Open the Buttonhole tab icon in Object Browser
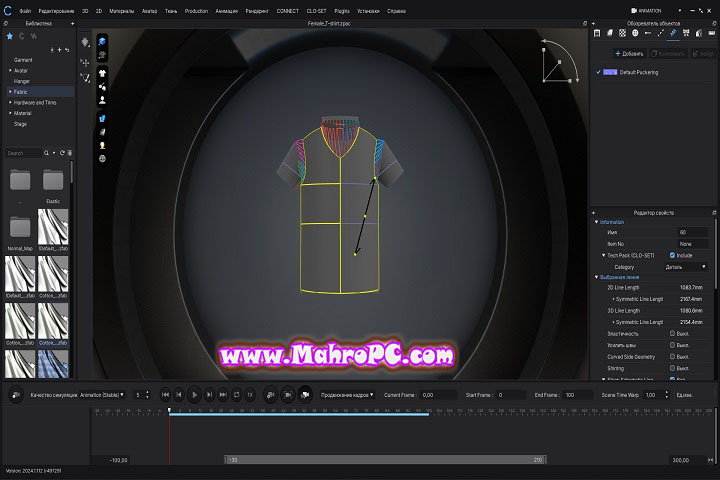Viewport: 720px width, 480px height. click(x=648, y=33)
